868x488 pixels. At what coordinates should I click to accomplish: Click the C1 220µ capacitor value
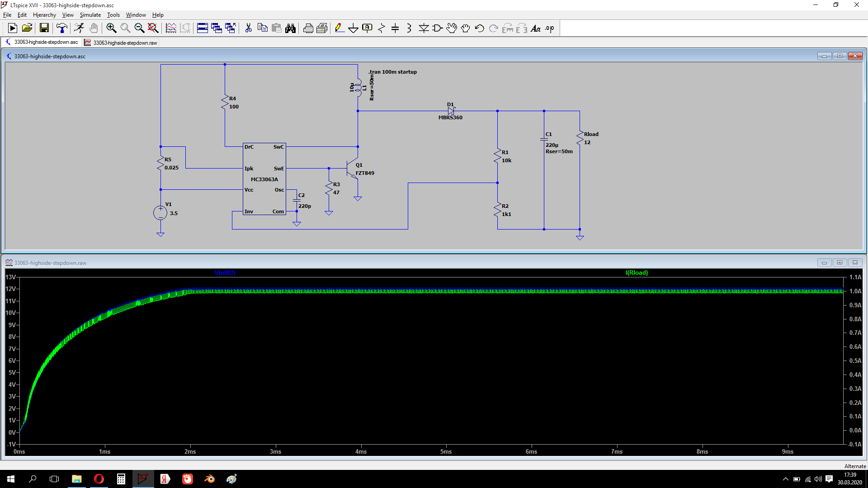(x=552, y=145)
